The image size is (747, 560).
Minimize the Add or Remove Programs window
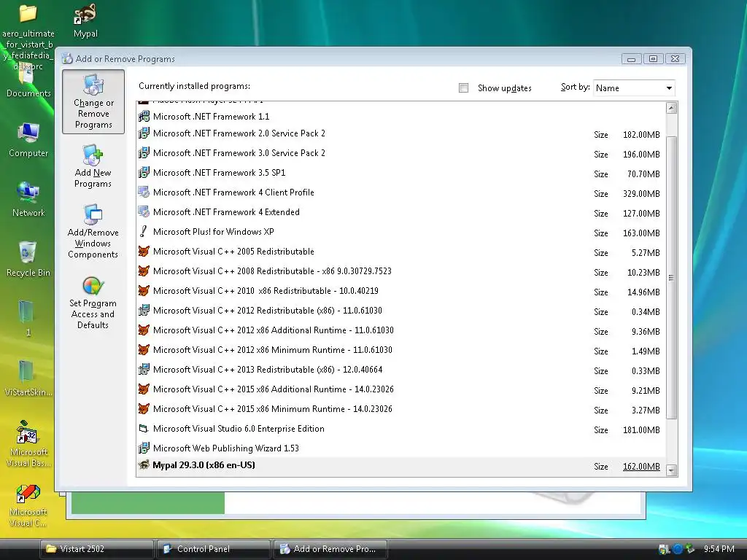pos(632,58)
